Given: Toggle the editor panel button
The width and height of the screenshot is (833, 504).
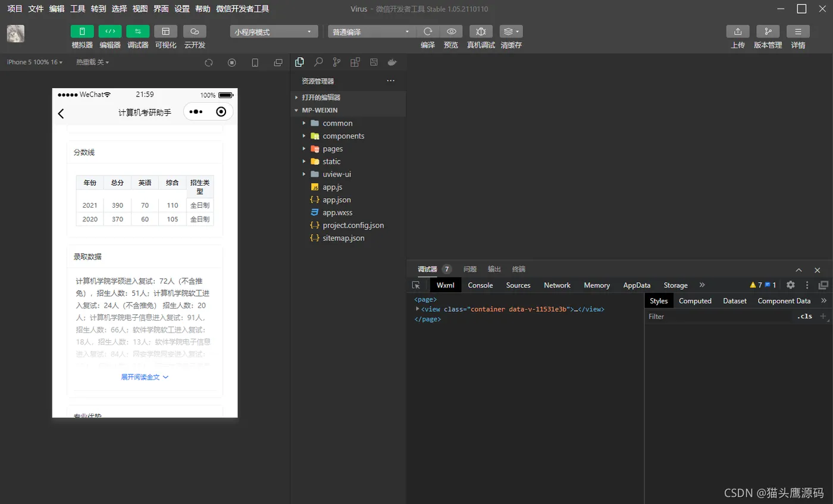Looking at the screenshot, I should pos(110,32).
